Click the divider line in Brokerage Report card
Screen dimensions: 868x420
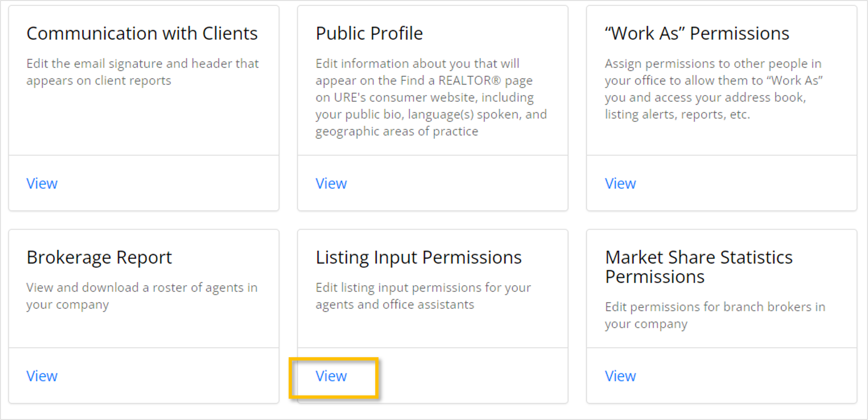coord(143,348)
